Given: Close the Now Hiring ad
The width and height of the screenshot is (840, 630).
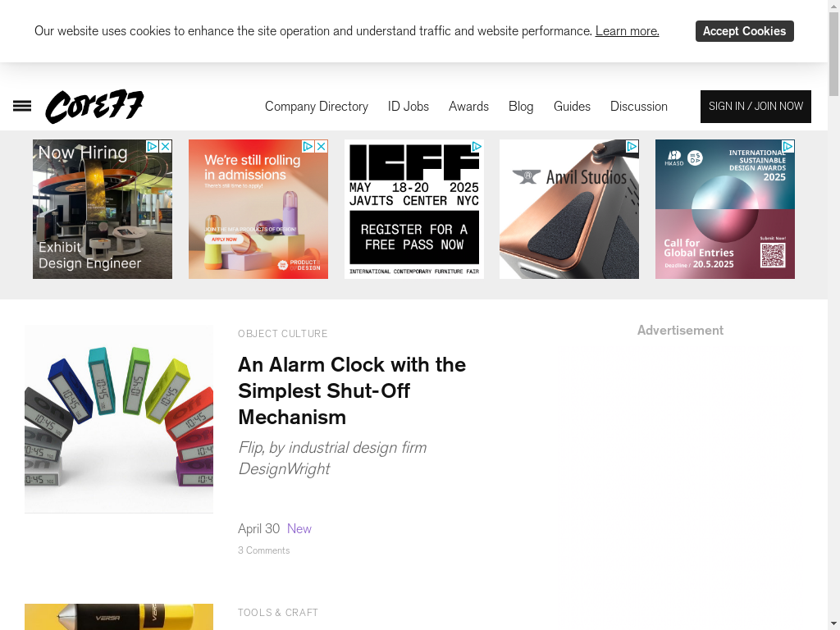Looking at the screenshot, I should [x=166, y=146].
